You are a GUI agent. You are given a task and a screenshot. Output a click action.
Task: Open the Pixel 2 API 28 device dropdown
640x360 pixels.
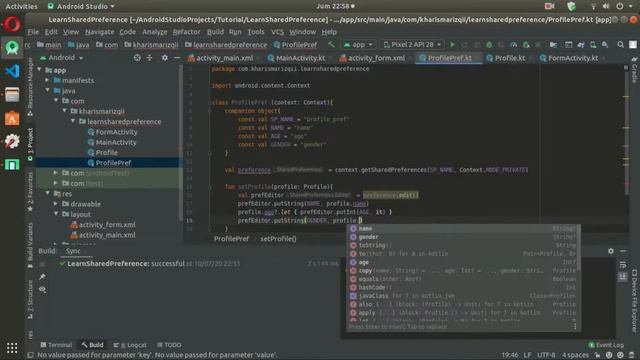tap(412, 44)
